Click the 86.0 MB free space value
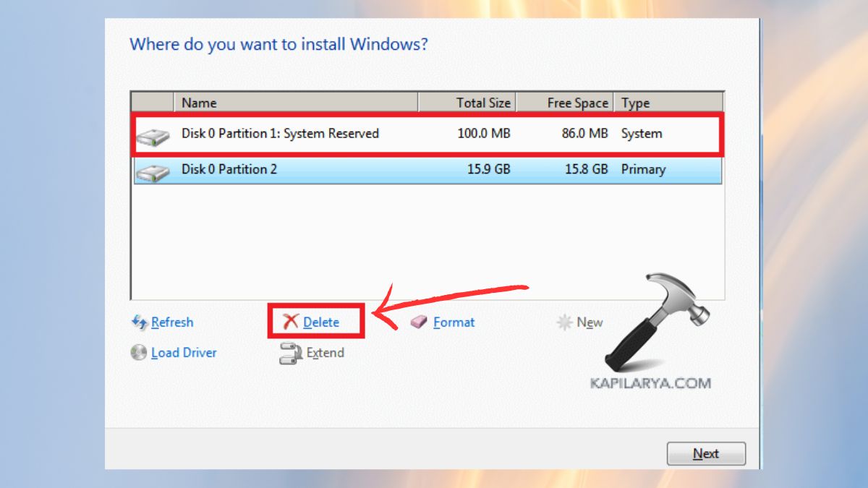Screen dimensions: 868x488 (584, 134)
